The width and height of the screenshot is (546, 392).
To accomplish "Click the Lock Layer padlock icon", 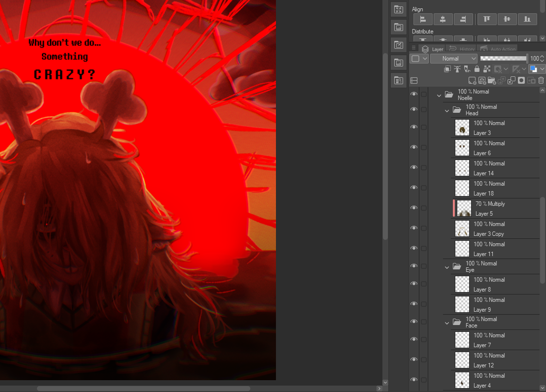I will pyautogui.click(x=477, y=69).
